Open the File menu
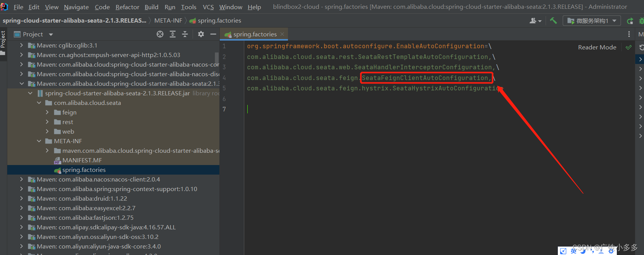Viewport: 644px width, 255px height. pyautogui.click(x=18, y=7)
